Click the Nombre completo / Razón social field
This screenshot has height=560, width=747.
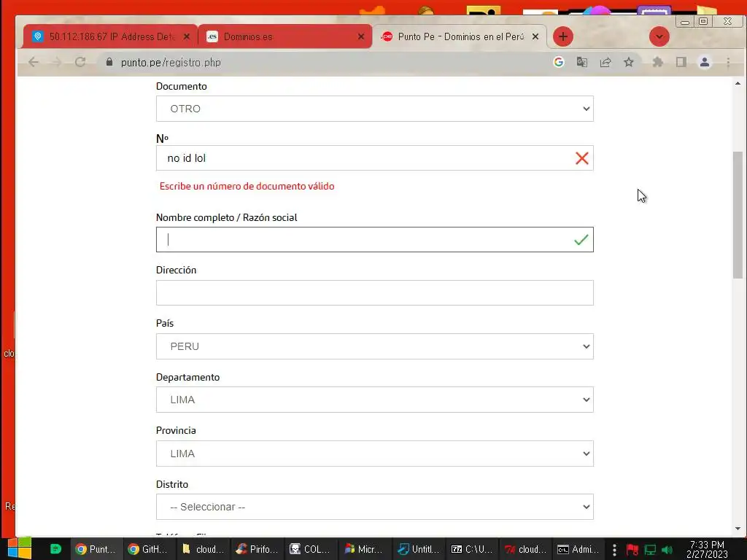tap(374, 239)
